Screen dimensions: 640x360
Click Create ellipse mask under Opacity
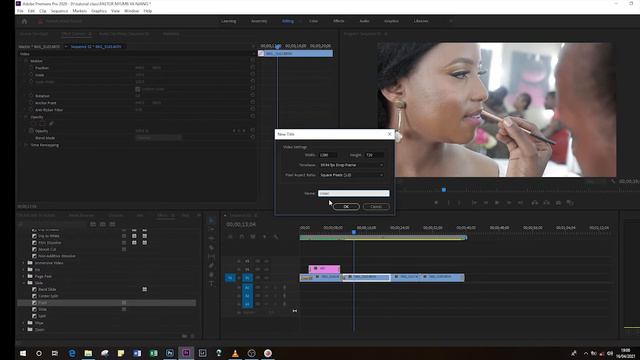tap(33, 124)
